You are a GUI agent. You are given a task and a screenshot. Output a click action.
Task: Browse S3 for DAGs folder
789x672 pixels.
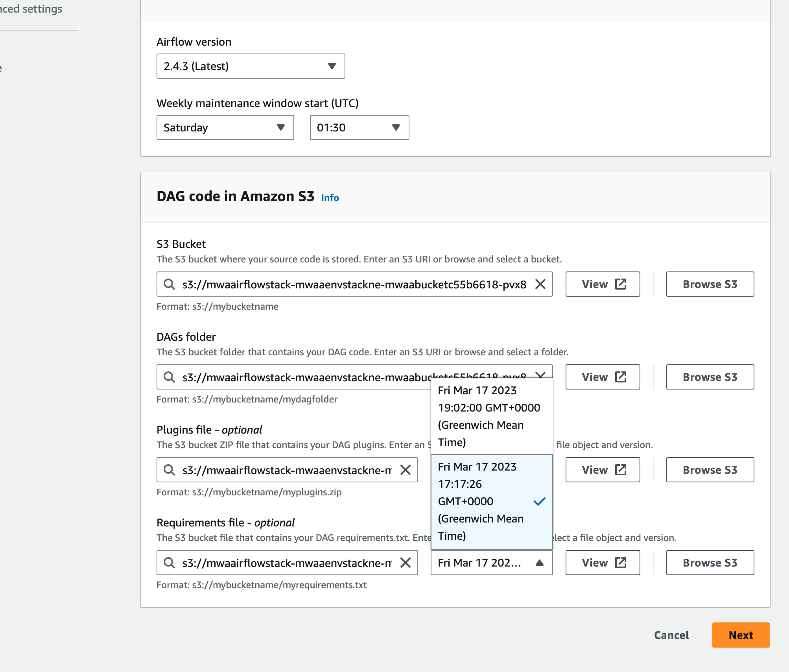tap(710, 377)
